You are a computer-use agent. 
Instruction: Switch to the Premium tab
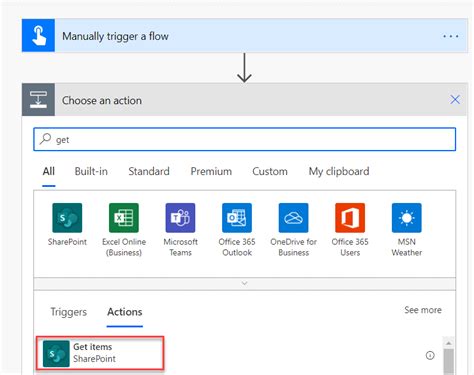coord(211,171)
